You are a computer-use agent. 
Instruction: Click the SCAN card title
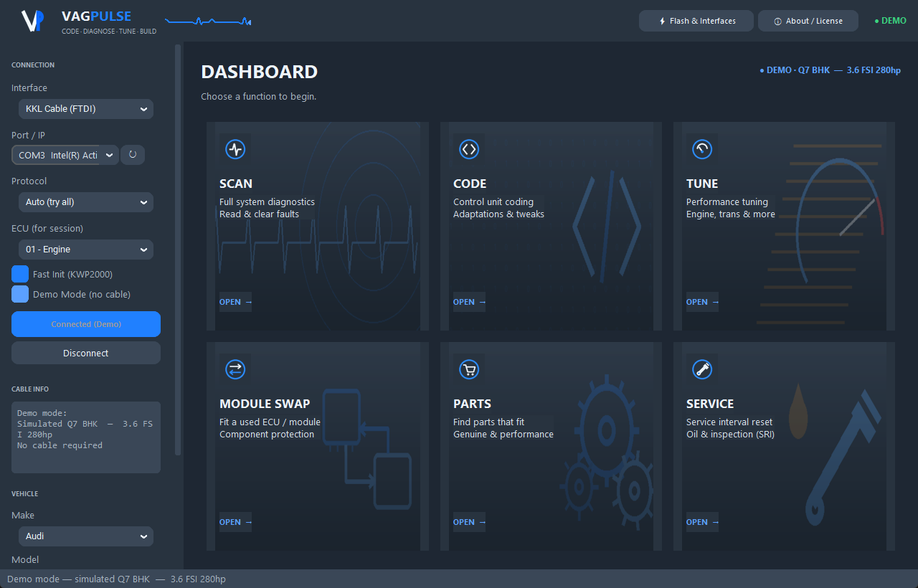click(x=236, y=184)
